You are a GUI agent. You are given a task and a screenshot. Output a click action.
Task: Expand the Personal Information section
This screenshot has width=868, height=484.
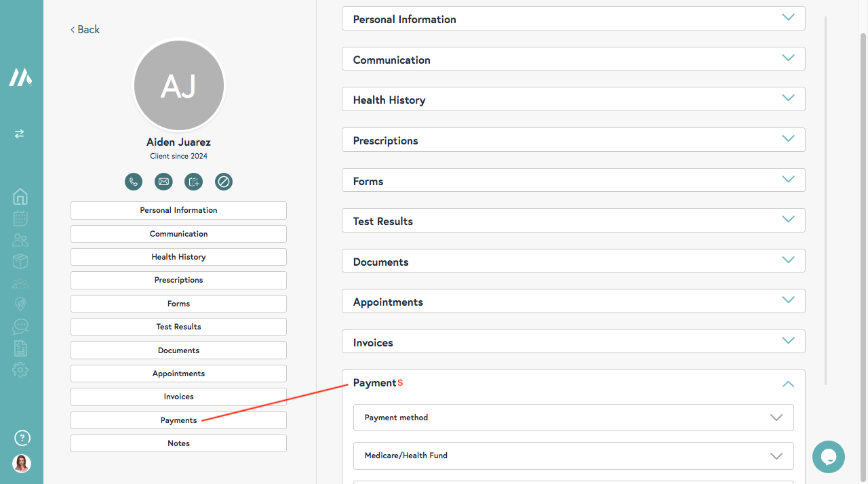coord(573,18)
